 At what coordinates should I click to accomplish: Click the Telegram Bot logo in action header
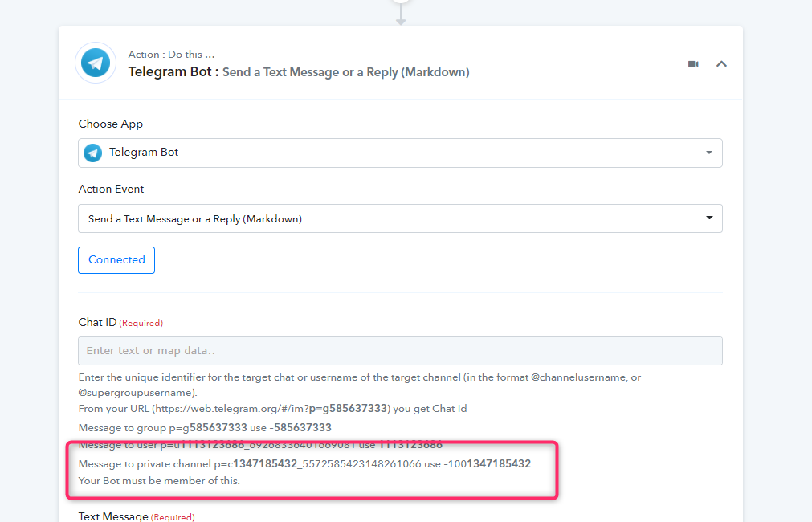coord(96,63)
